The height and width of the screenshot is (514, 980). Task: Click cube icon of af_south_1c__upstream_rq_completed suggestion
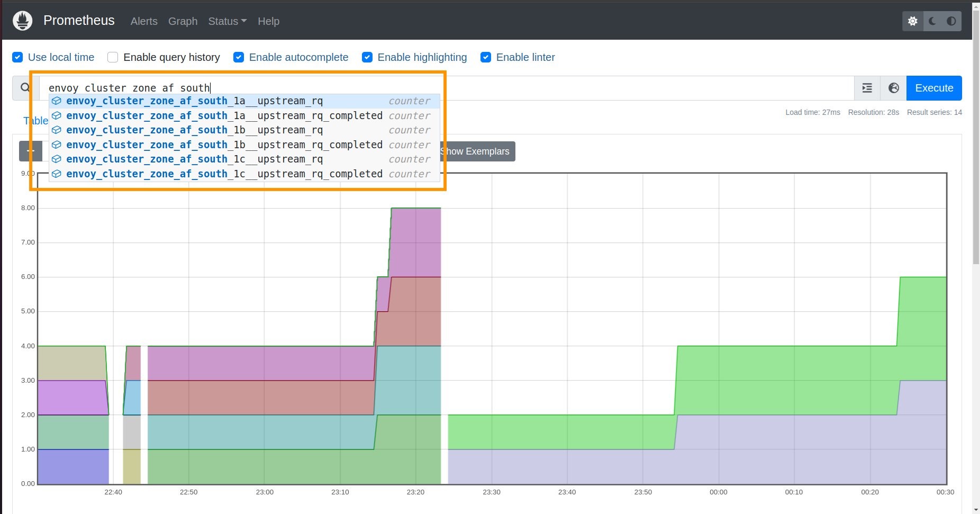click(x=57, y=174)
